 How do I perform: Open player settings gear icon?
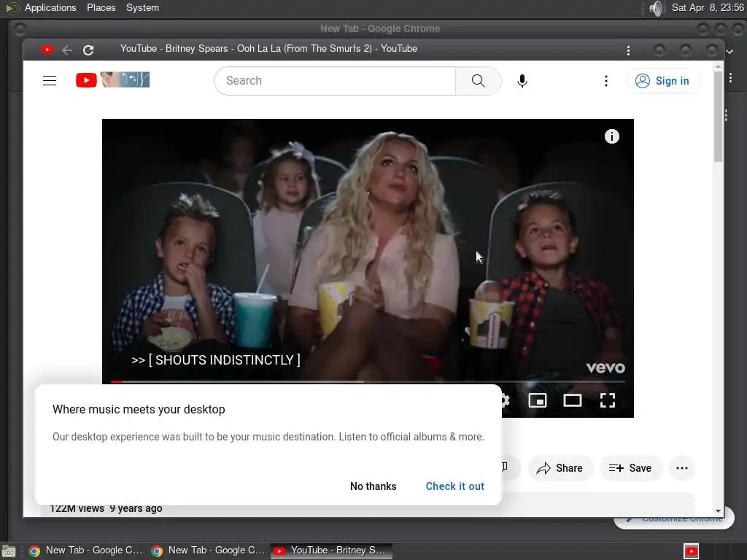(x=505, y=400)
